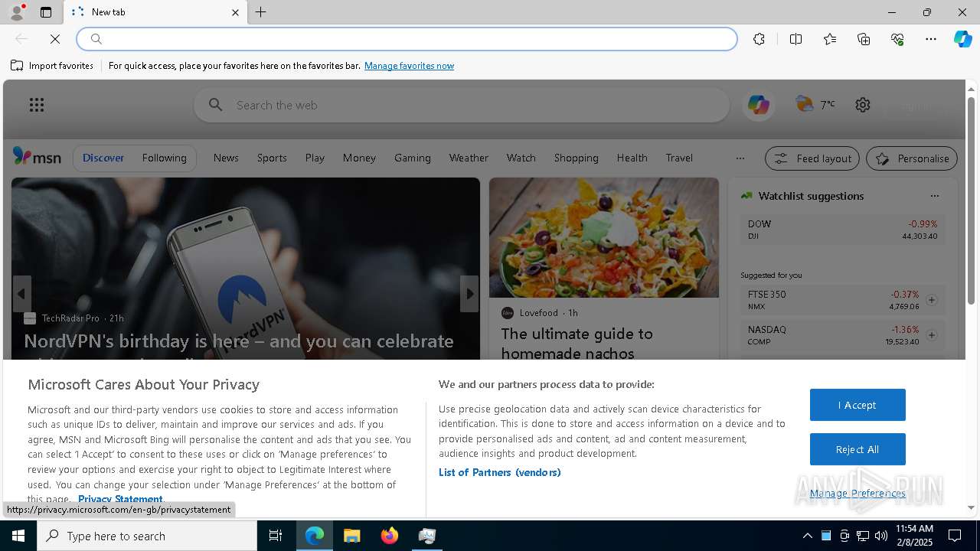Open Copilot icon beside search box
This screenshot has height=551, width=980.
[x=758, y=105]
